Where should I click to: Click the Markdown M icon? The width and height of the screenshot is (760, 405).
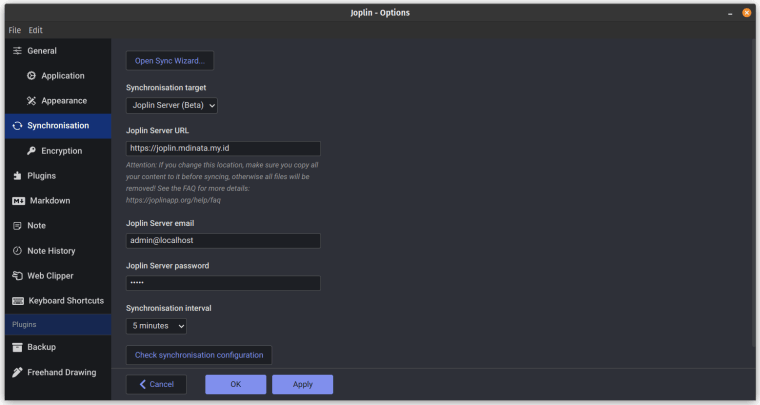[18, 201]
